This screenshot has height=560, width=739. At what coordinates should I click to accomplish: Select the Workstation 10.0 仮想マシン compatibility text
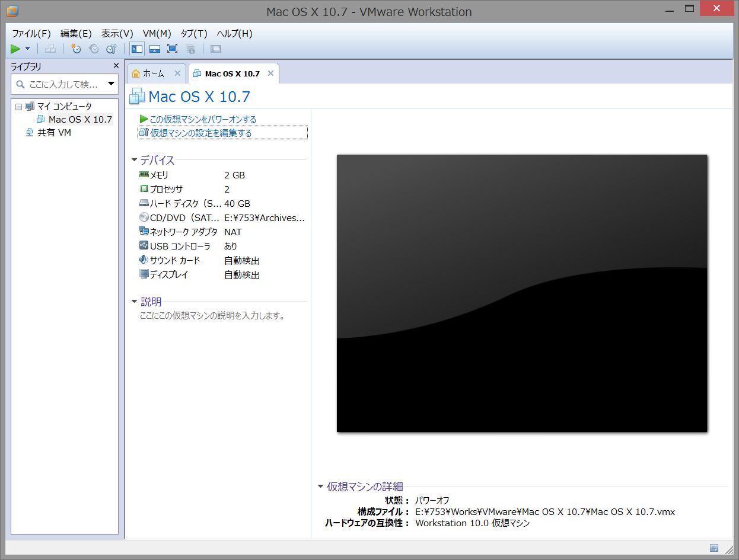[473, 523]
